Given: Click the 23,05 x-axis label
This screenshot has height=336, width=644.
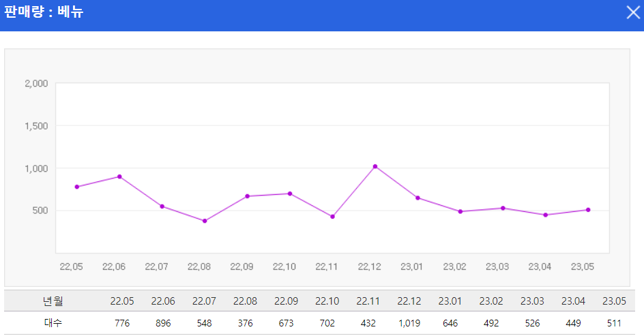Looking at the screenshot, I should 583,266.
